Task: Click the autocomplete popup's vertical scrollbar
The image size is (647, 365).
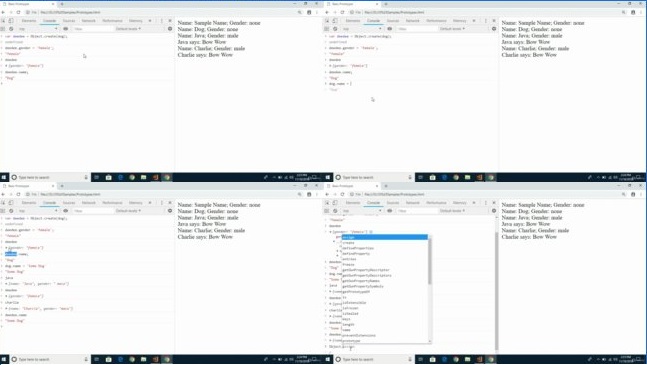Action: click(x=430, y=289)
